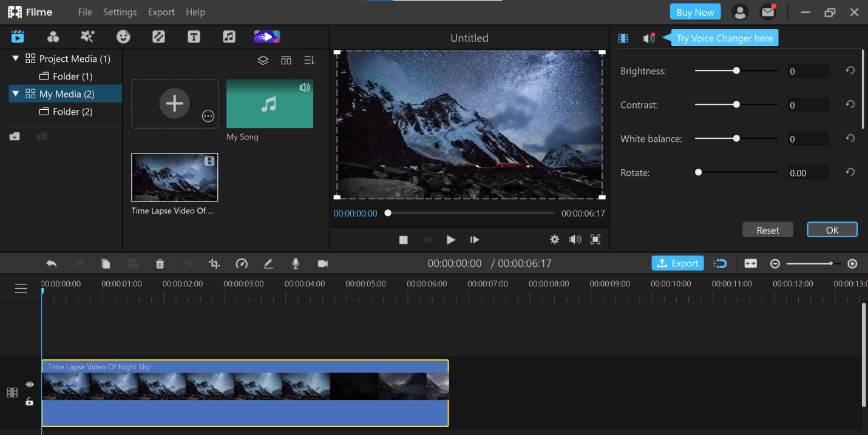Hide the video track using eye icon
Image resolution: width=868 pixels, height=435 pixels.
(30, 385)
